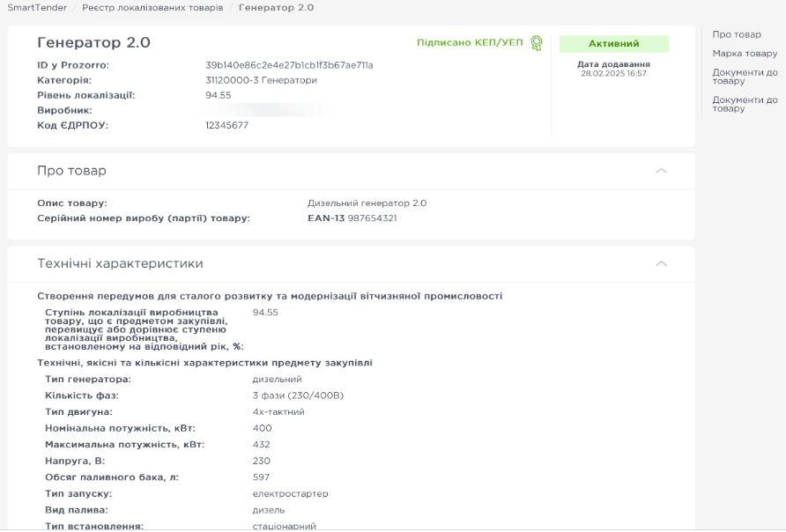Click the Номінальна потужність value 400
The width and height of the screenshot is (786, 532).
pyautogui.click(x=262, y=428)
